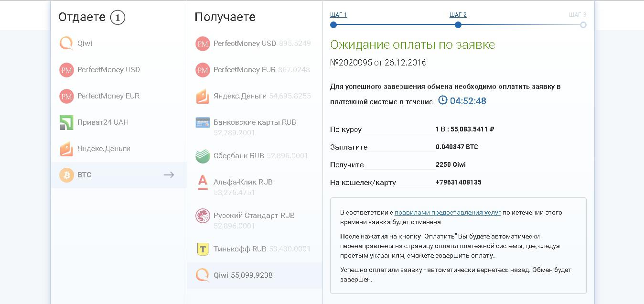Click the Банковские карты RUB card icon

click(203, 122)
